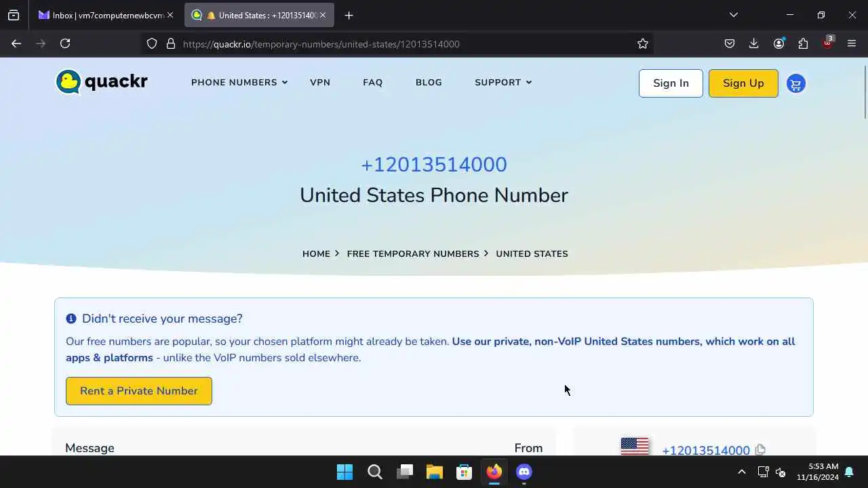The image size is (868, 488).
Task: Open Firefox account icon
Action: [x=778, y=43]
